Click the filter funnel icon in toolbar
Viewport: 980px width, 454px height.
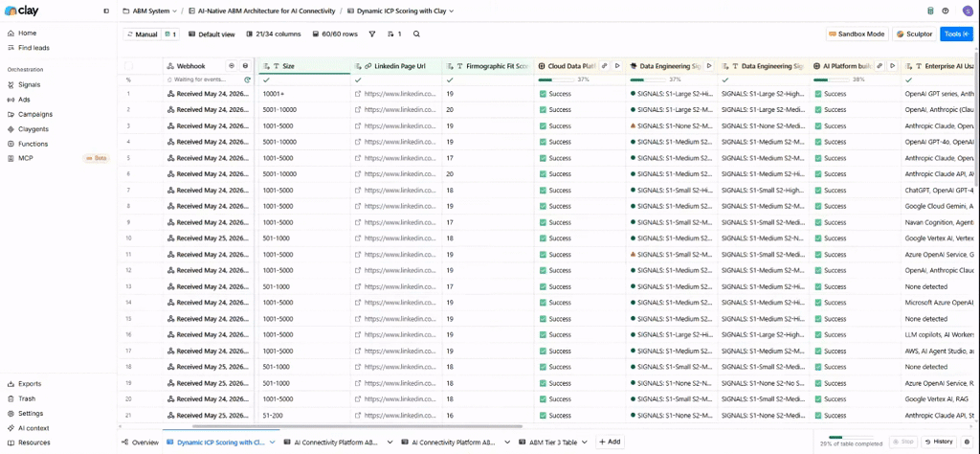[x=372, y=34]
